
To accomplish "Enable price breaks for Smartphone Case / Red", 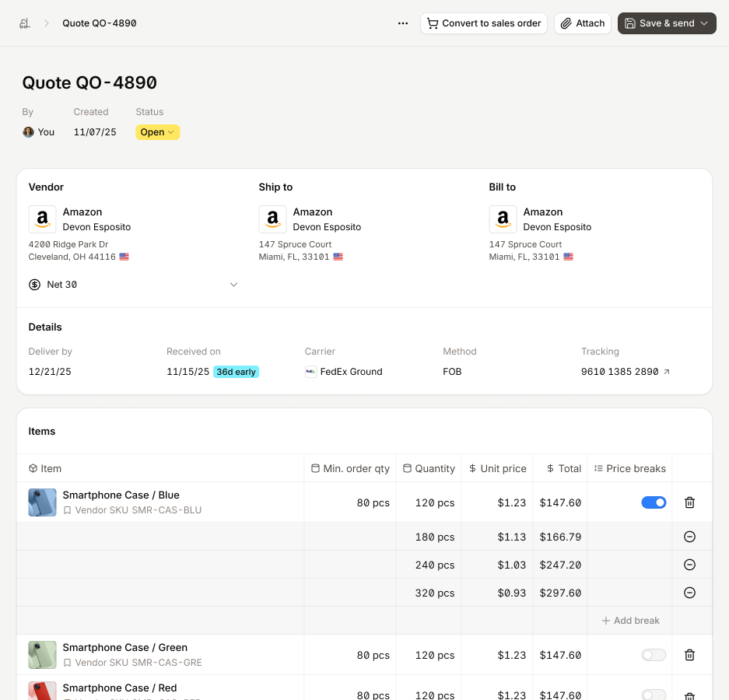I will coord(654,695).
